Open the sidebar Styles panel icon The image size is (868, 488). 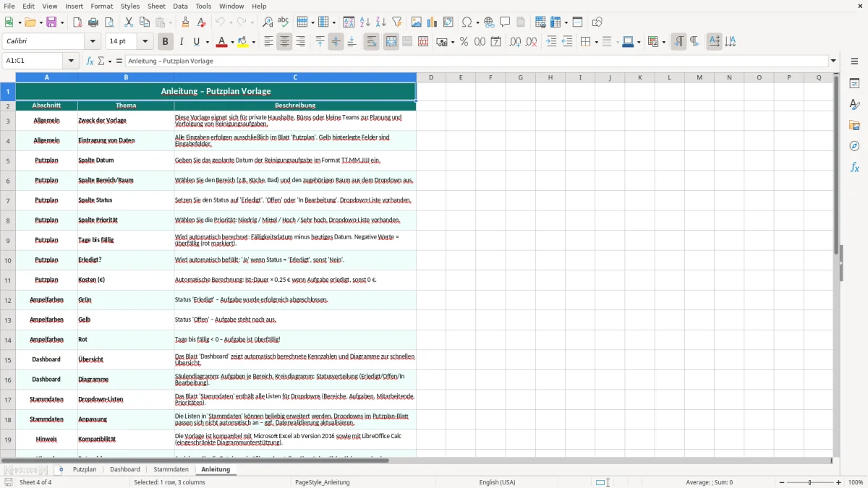854,105
